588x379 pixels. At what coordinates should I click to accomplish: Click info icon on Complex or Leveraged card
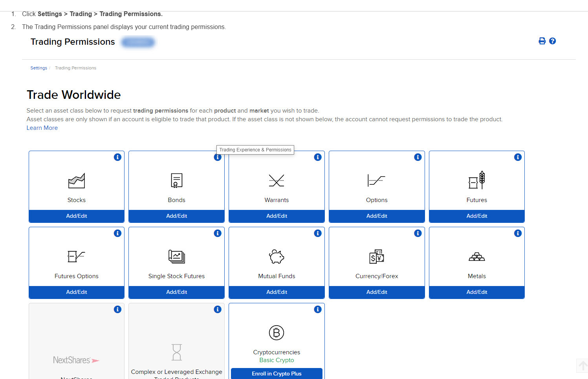tap(218, 309)
